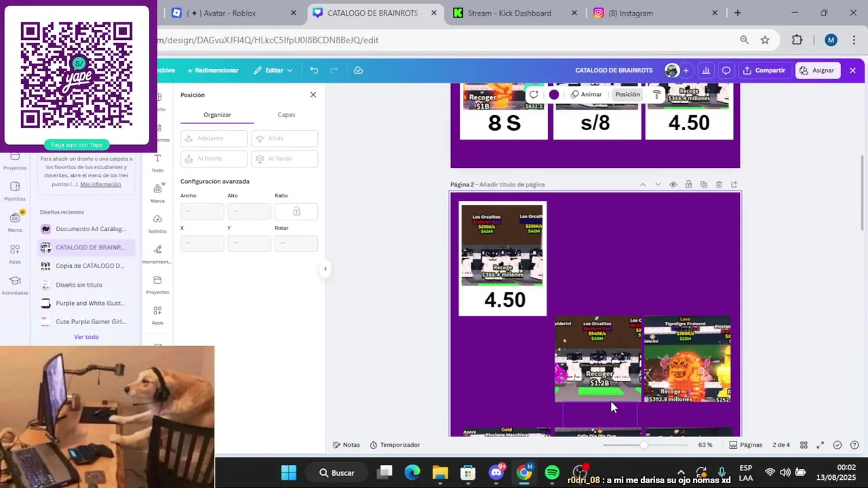Open the Subidos uploads panel
Viewport: 868px width, 488px height.
tap(157, 224)
